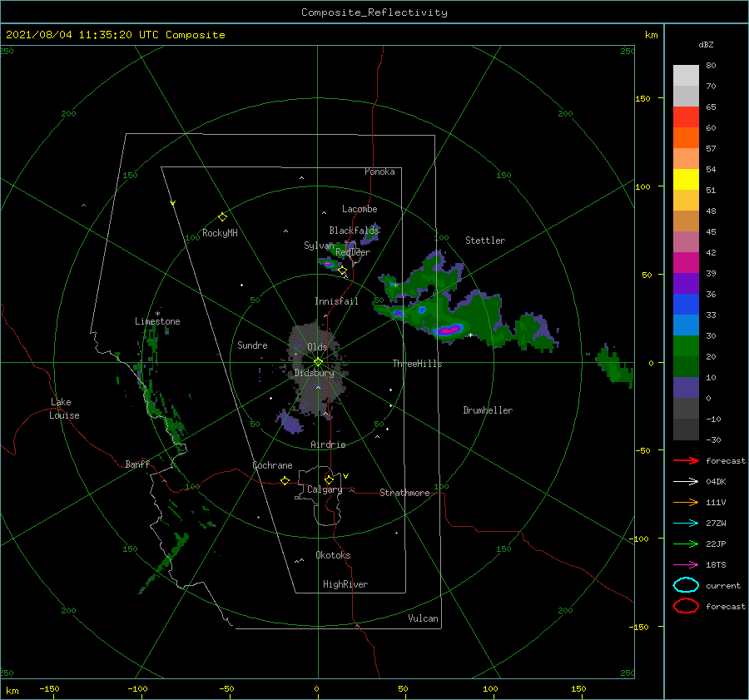
Task: Select the red 'forecast' ellipse legend icon
Action: (686, 606)
